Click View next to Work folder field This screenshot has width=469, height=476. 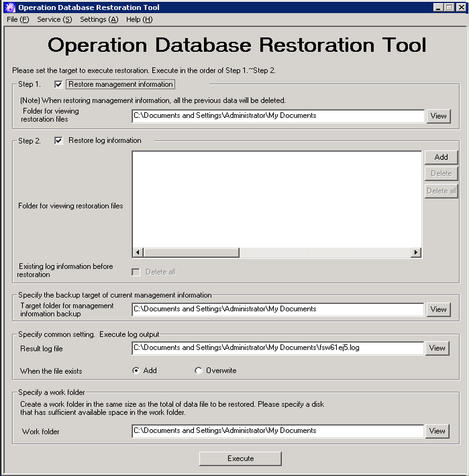click(437, 431)
